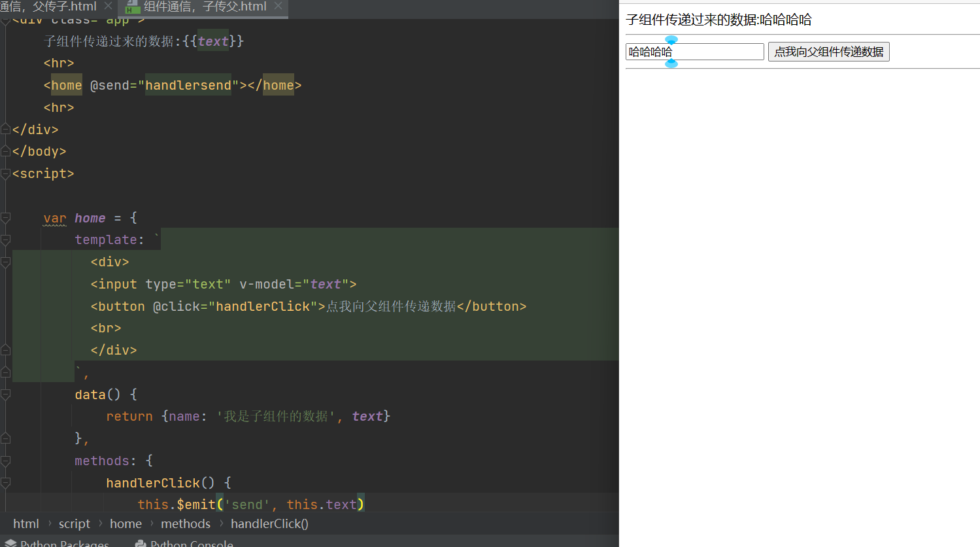Image resolution: width=980 pixels, height=547 pixels.
Task: Toggle fold marker beside template's opening <div>
Action: (x=5, y=262)
